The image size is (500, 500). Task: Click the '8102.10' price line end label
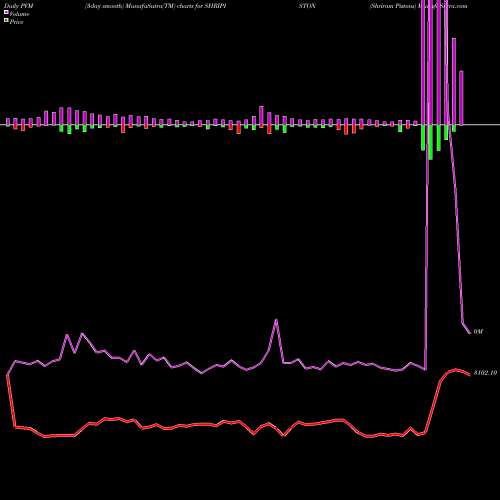[485, 373]
